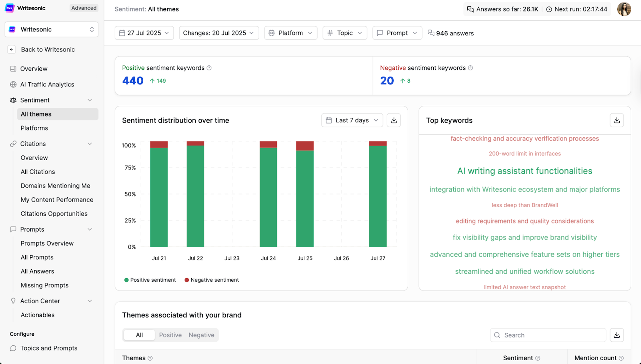Open Missing Prompts page
The width and height of the screenshot is (641, 364).
(x=44, y=285)
